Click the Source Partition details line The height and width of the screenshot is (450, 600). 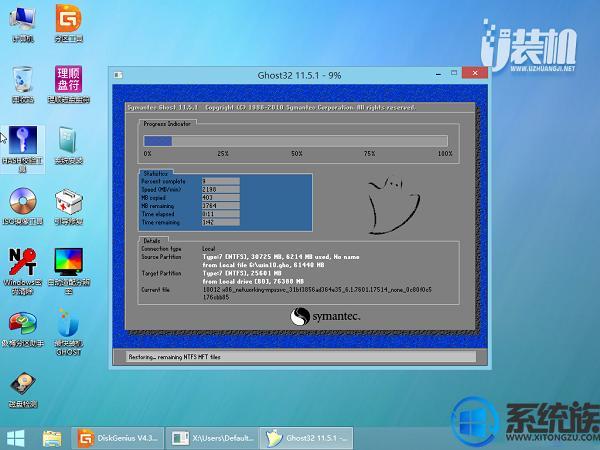tap(281, 257)
